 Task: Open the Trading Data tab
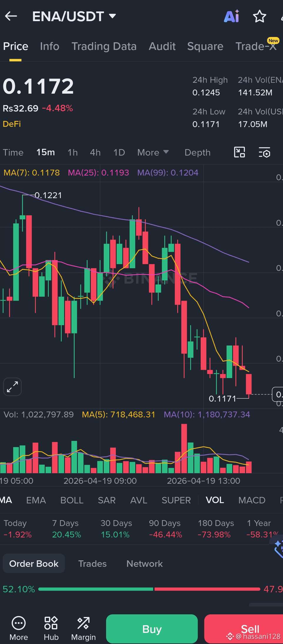pos(104,46)
